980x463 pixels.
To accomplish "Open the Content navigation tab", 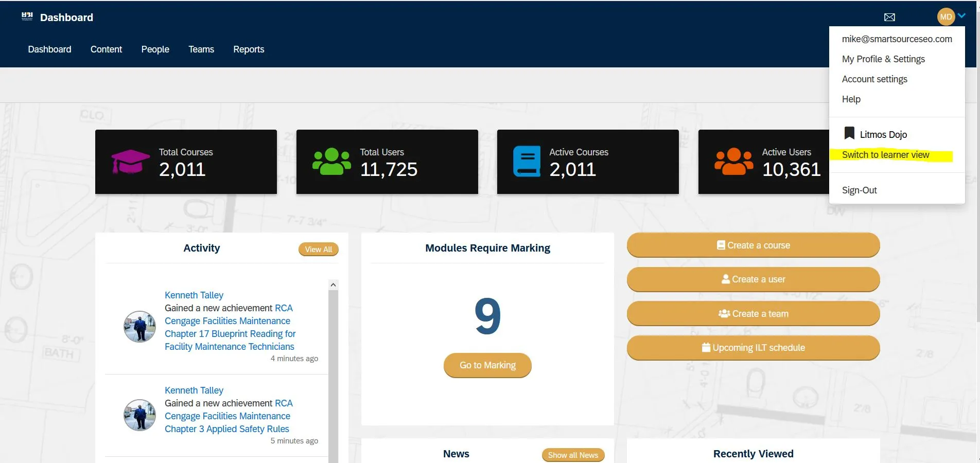I will [106, 49].
